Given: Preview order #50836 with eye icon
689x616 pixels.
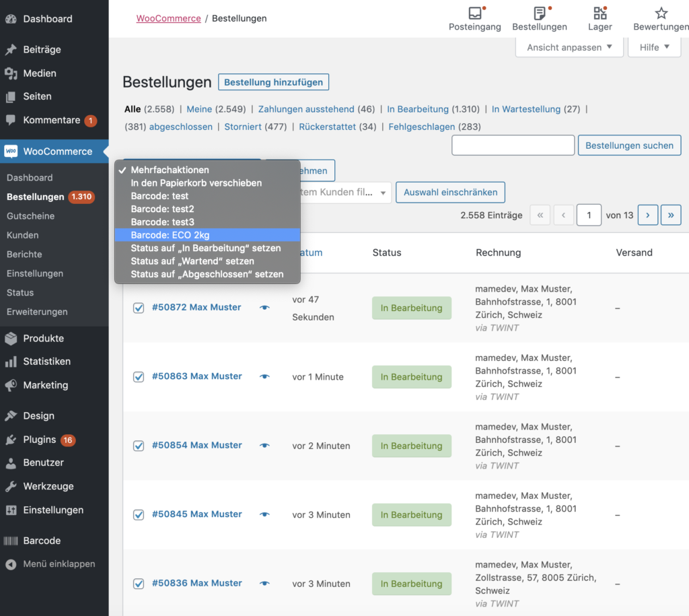Looking at the screenshot, I should coord(264,584).
